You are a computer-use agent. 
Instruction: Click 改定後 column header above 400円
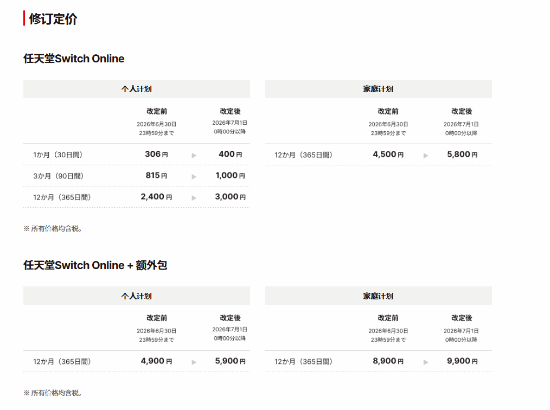230,111
